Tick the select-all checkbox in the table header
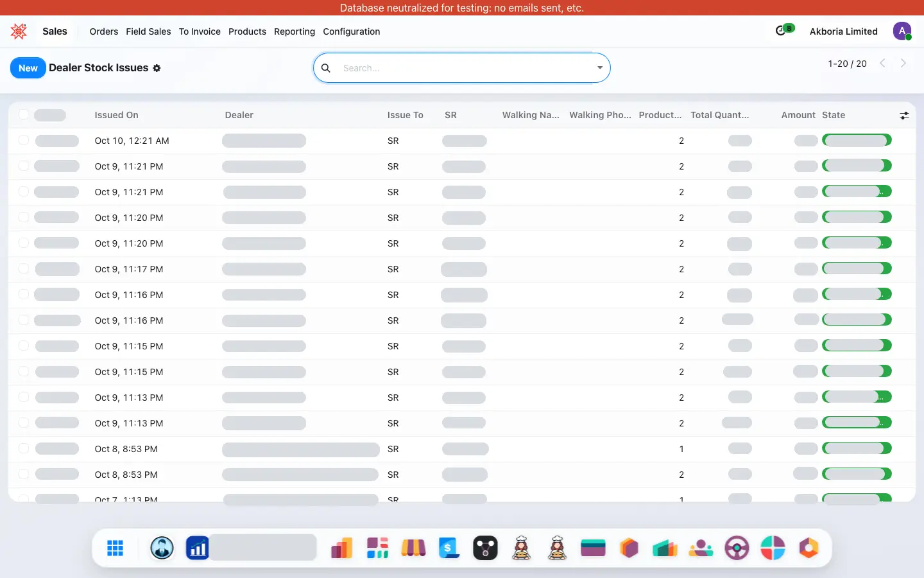 [24, 114]
